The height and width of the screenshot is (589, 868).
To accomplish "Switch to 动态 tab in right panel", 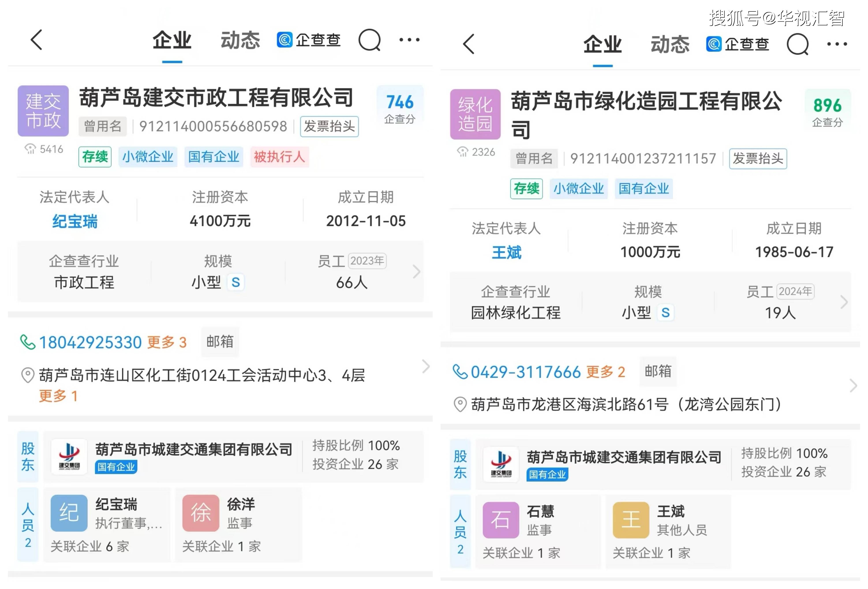I will (670, 45).
